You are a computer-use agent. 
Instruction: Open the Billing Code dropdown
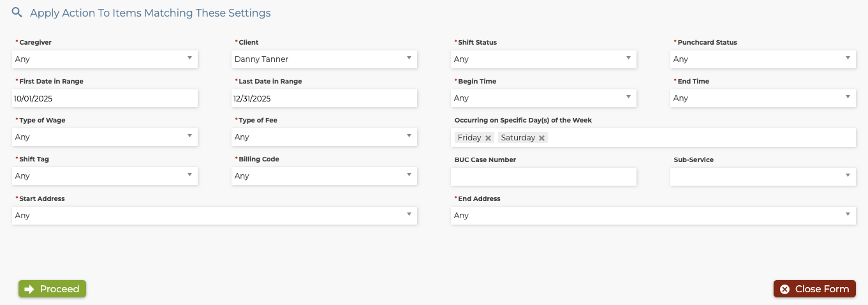[x=324, y=176]
